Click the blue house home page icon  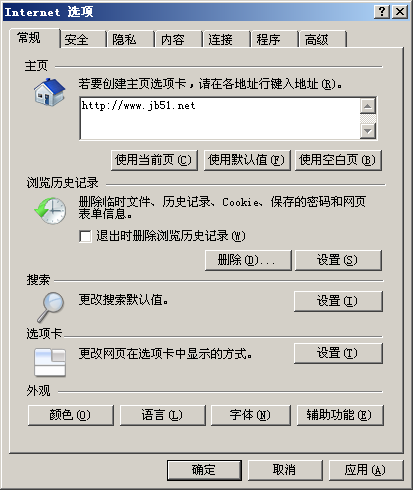[x=49, y=92]
